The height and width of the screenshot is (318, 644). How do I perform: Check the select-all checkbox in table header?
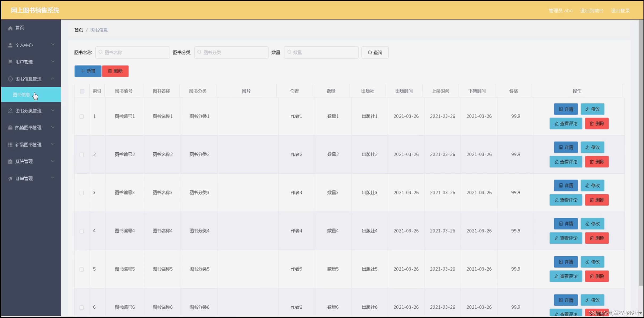82,91
